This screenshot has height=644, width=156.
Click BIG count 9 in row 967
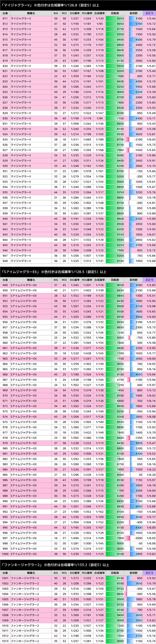click(56, 380)
